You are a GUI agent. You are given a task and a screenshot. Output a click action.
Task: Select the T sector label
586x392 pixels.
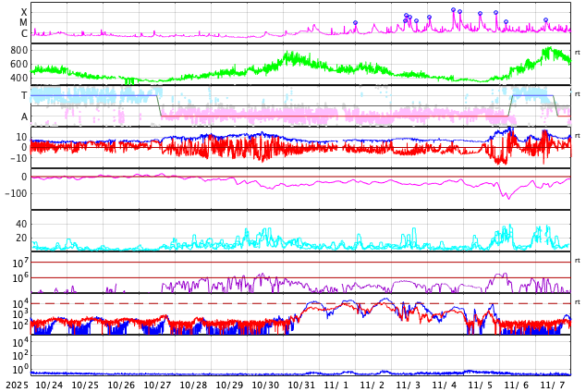24,95
